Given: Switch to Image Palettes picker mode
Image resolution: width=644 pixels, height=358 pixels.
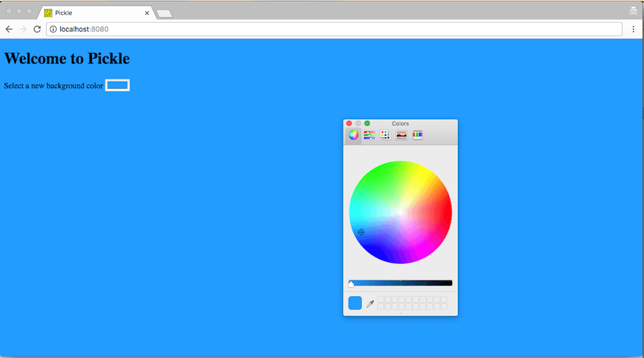Looking at the screenshot, I should 401,135.
